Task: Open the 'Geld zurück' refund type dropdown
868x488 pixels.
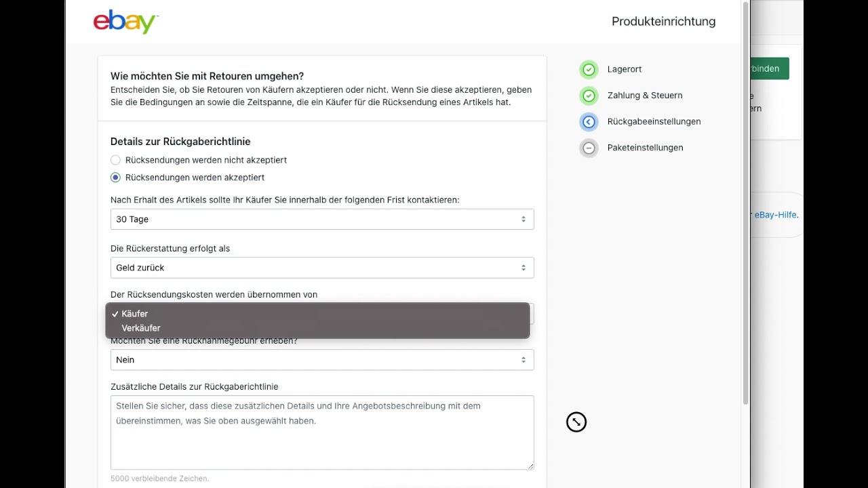Action: (322, 268)
